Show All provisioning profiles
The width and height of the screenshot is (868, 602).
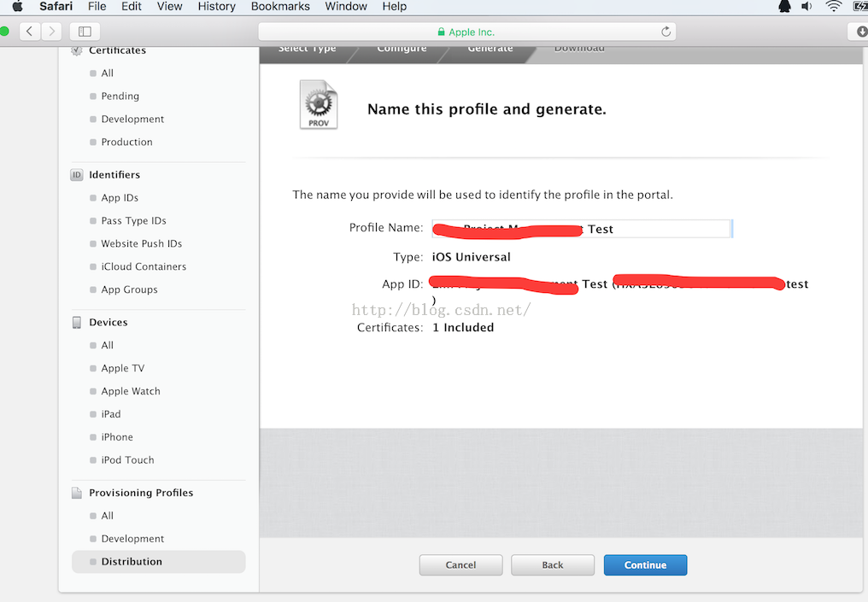coord(108,516)
